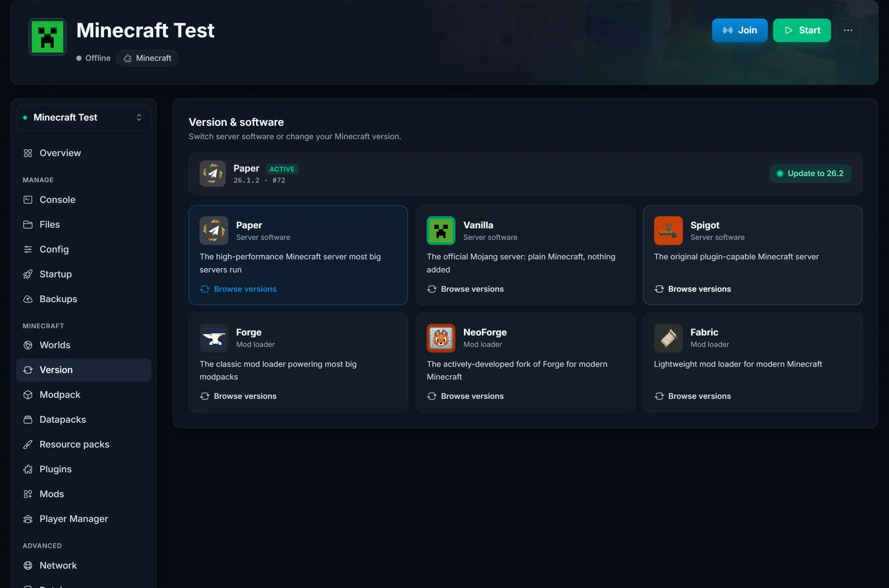Expand the Minecraft Test server switcher

[83, 118]
